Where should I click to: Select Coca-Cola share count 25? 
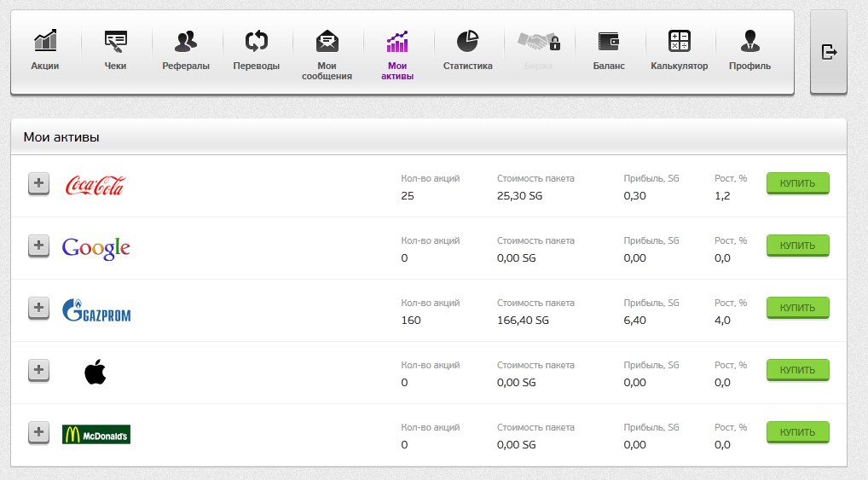[x=408, y=196]
